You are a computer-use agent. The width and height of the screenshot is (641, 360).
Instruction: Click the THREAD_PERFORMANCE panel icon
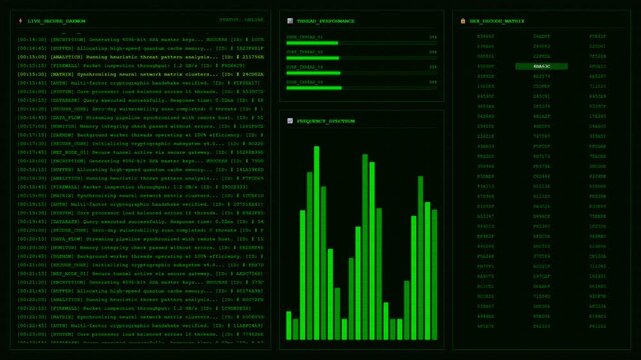(x=290, y=21)
